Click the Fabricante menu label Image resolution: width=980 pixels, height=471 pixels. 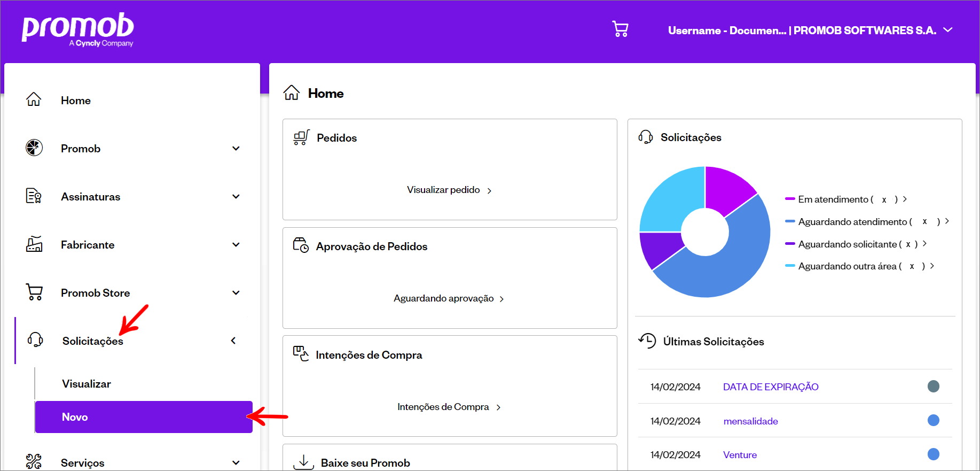88,244
